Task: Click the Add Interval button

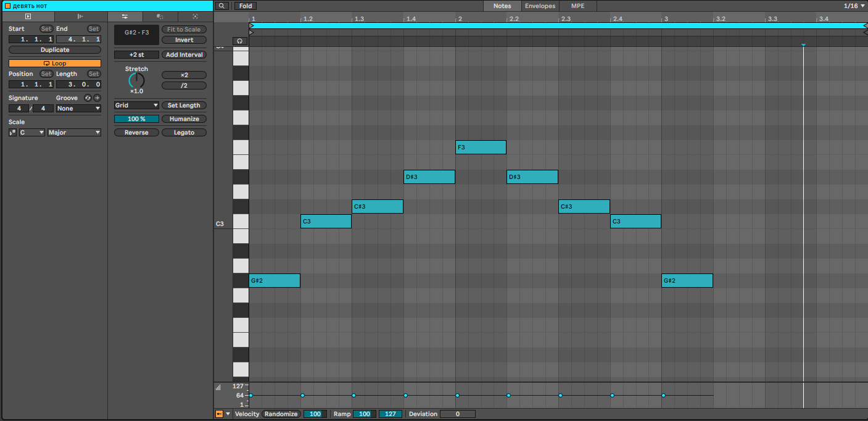Action: [x=184, y=55]
